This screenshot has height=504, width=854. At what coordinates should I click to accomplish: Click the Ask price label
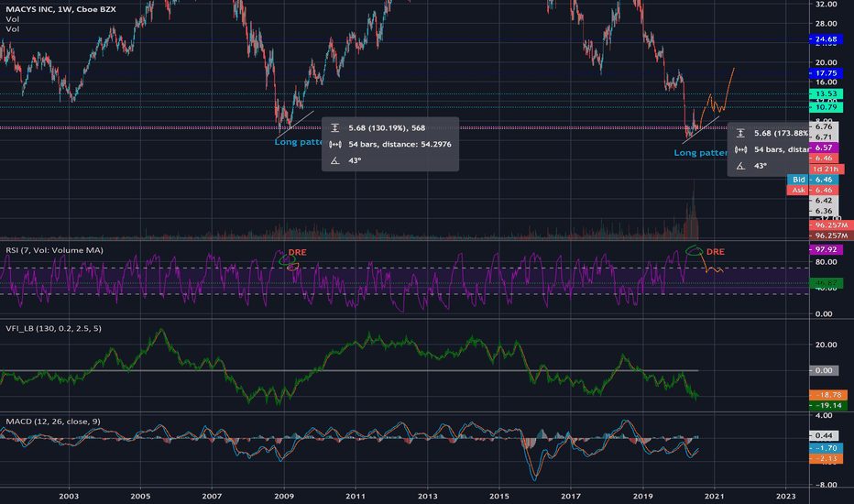798,191
